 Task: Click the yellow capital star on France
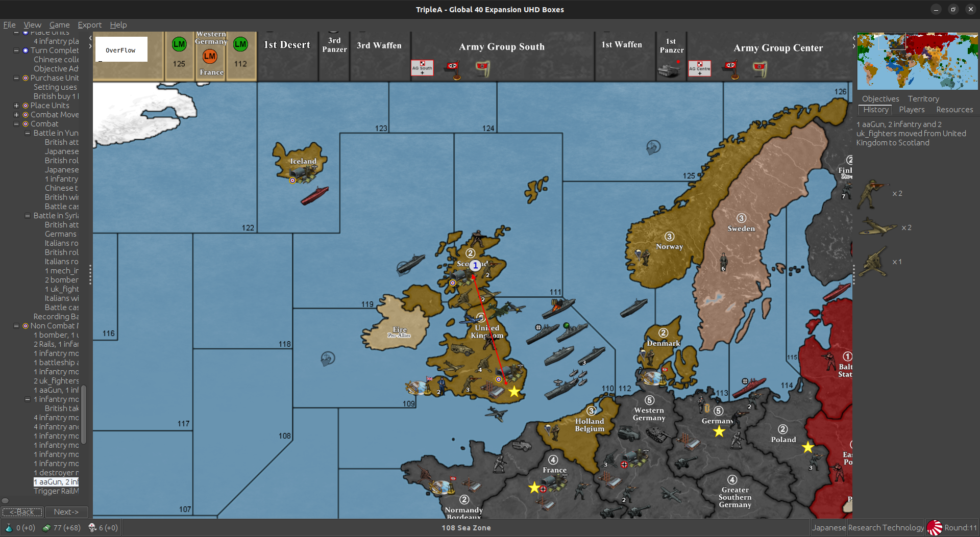[534, 488]
